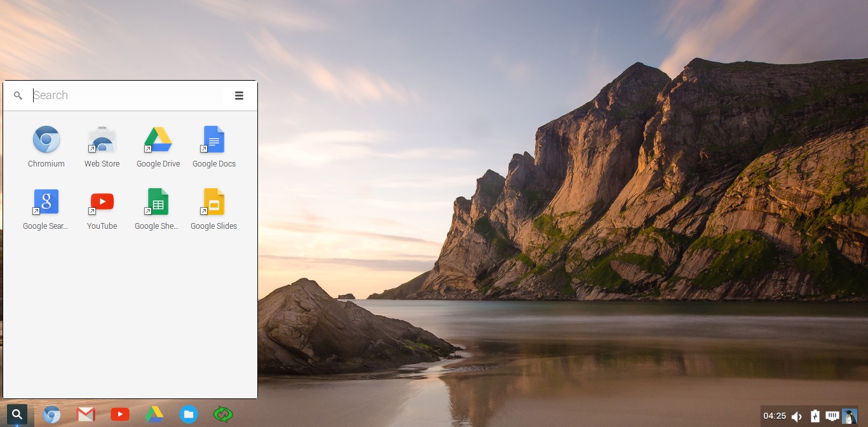Screen dimensions: 868x427
Task: Open Gmail from the shelf
Action: pos(86,415)
